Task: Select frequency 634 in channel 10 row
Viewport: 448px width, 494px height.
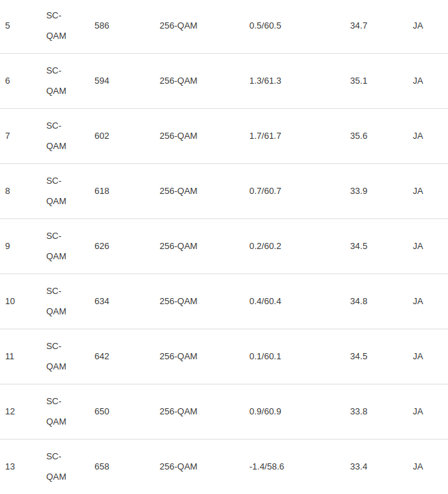Action: point(101,301)
